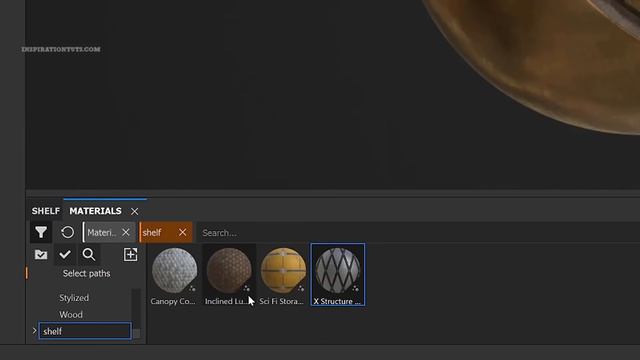Select the Stylized path
640x360 pixels.
coord(74,298)
